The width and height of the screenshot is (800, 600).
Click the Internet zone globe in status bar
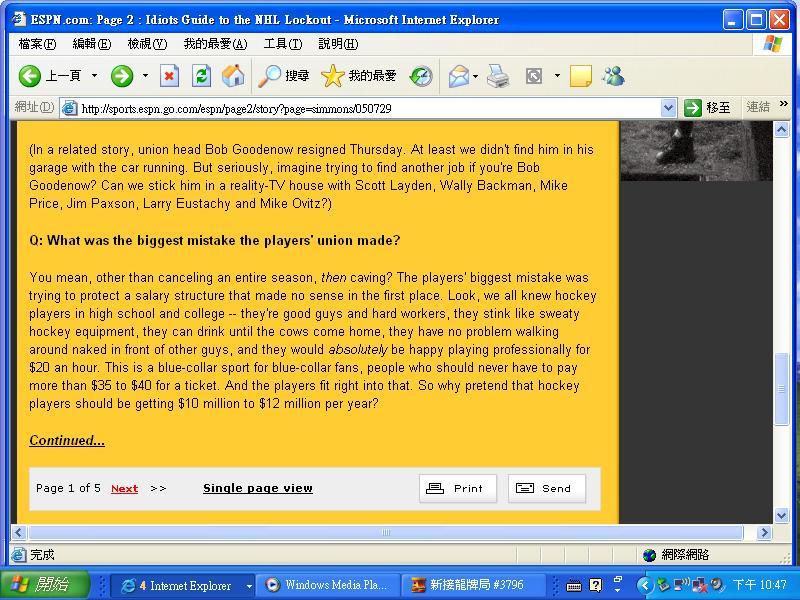tap(649, 555)
